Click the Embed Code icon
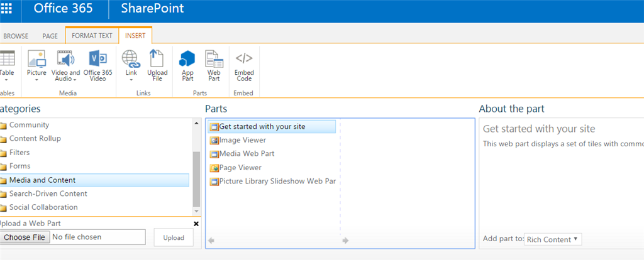The height and width of the screenshot is (260, 644). click(244, 58)
